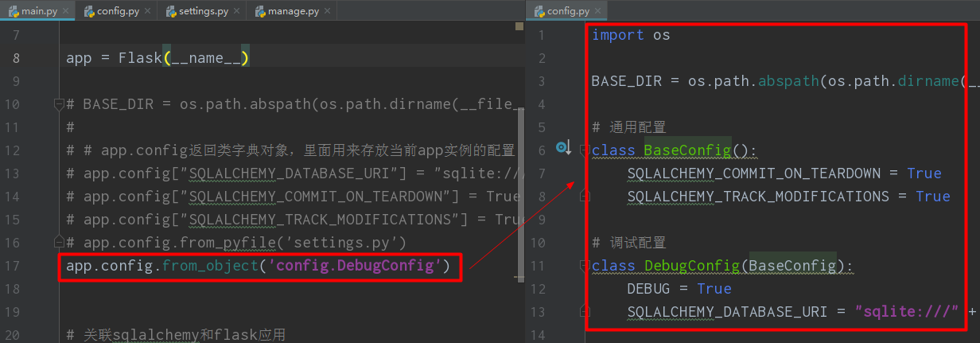The image size is (980, 343).
Task: Click the Python file icon on right config.py tab
Action: 540,12
